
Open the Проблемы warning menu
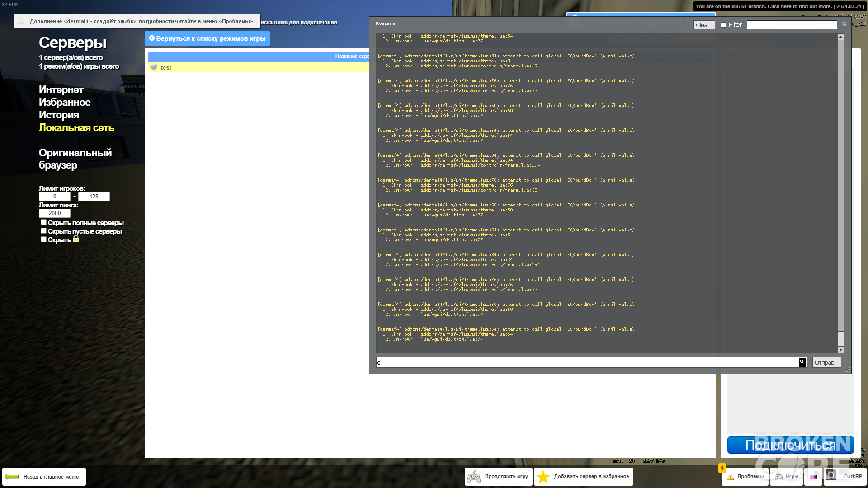point(745,477)
